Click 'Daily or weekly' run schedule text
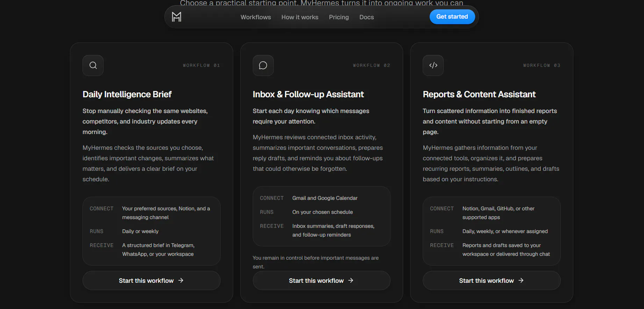Image resolution: width=644 pixels, height=309 pixels. click(x=140, y=231)
